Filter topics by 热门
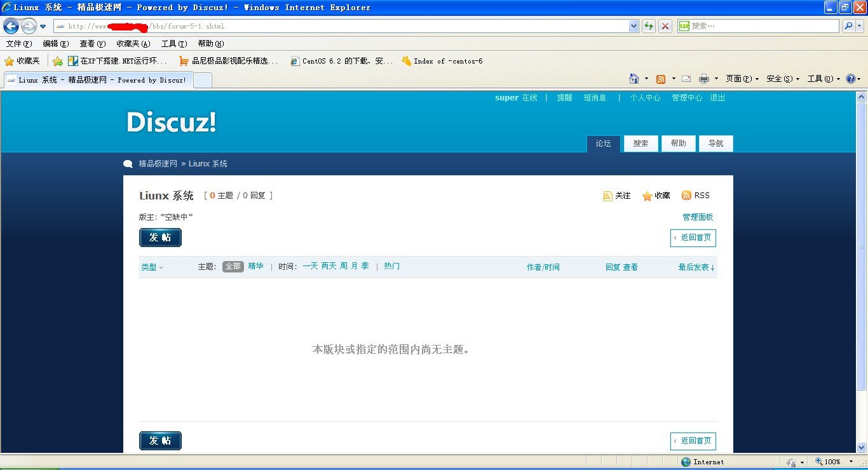The image size is (868, 470). point(392,266)
